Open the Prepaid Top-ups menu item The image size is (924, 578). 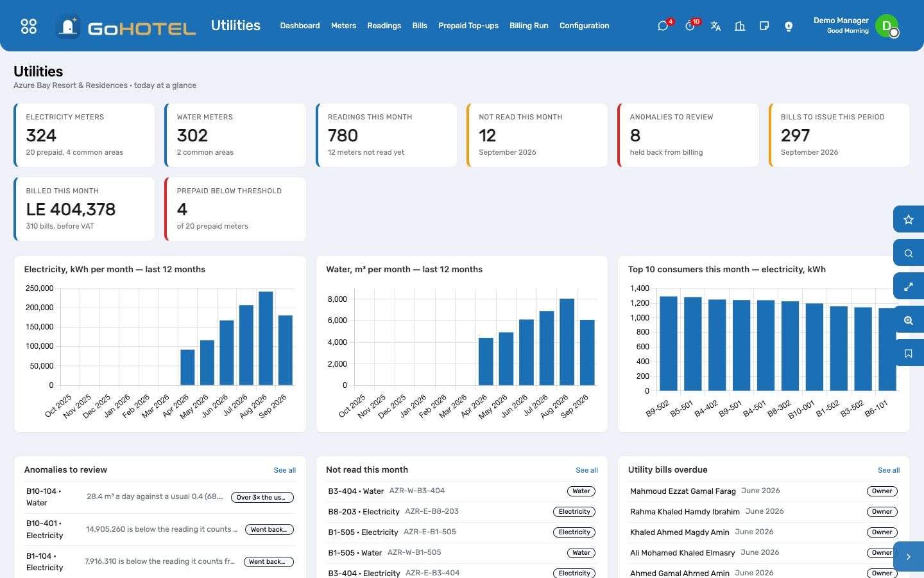[468, 26]
